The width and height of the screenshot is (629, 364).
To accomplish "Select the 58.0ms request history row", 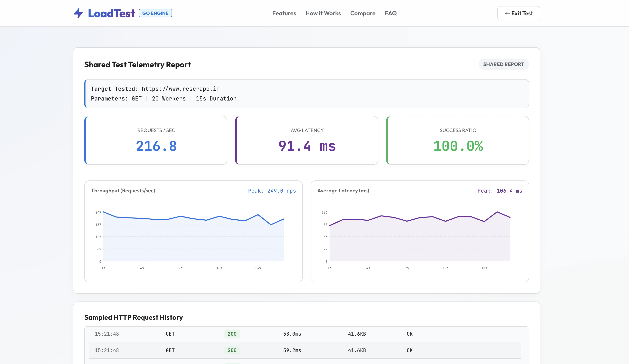I will (305, 334).
